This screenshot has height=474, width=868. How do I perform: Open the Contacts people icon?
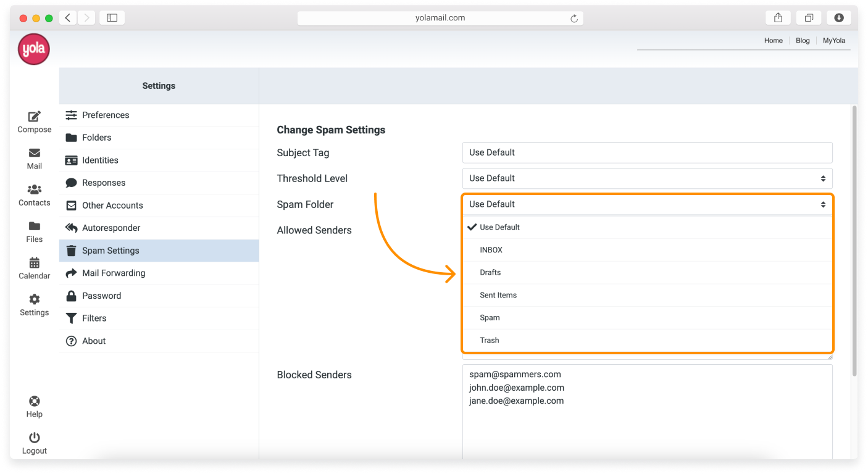34,189
